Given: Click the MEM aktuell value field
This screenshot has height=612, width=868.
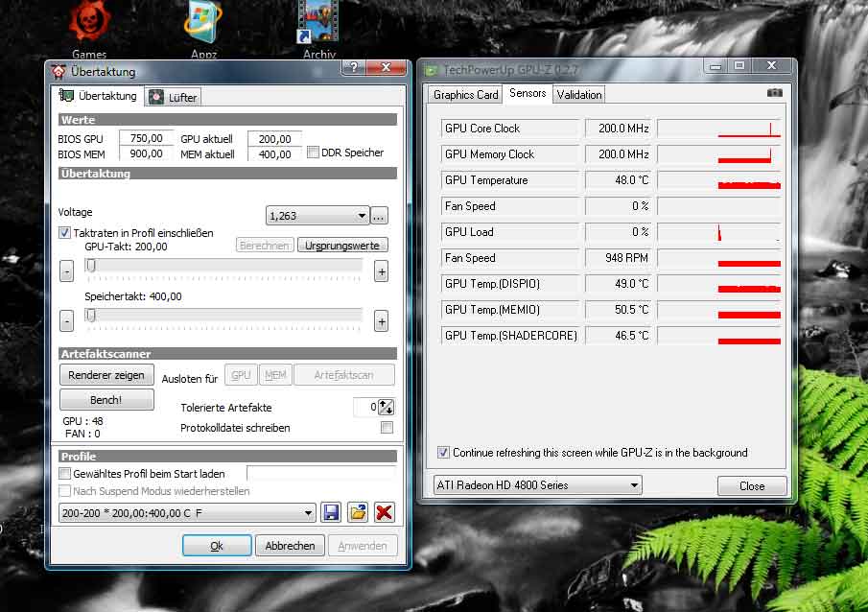Looking at the screenshot, I should click(274, 154).
